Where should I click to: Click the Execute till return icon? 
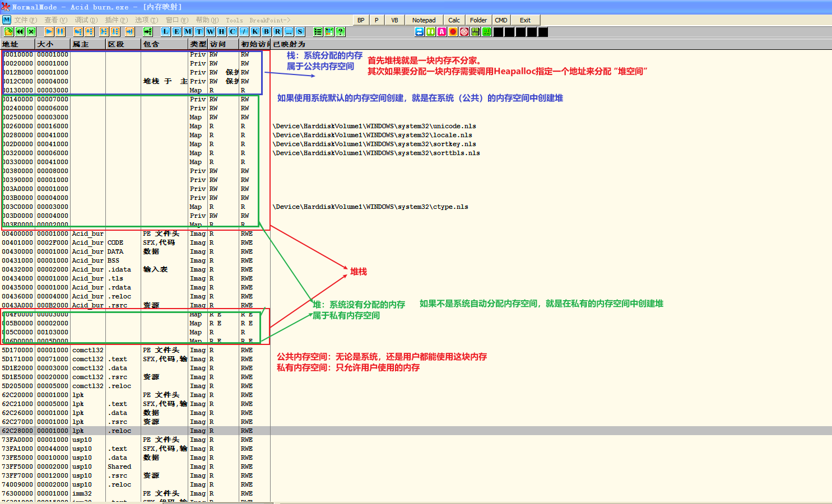(x=129, y=32)
